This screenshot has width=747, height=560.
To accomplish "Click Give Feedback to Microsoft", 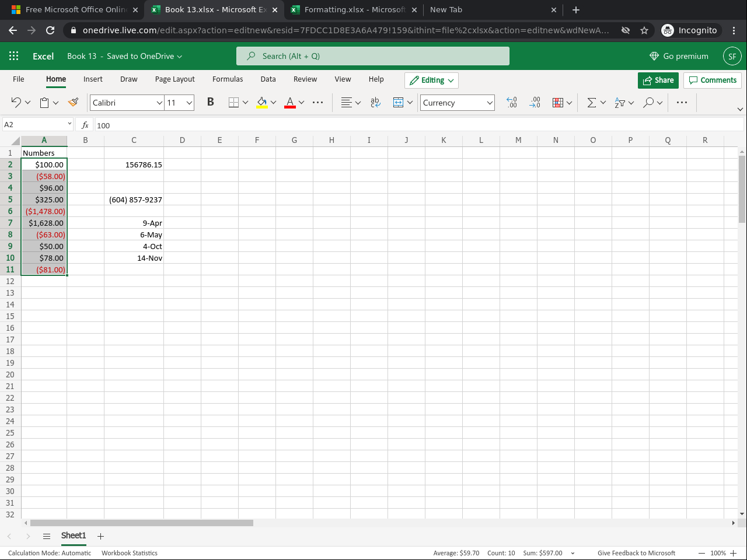I will [636, 553].
